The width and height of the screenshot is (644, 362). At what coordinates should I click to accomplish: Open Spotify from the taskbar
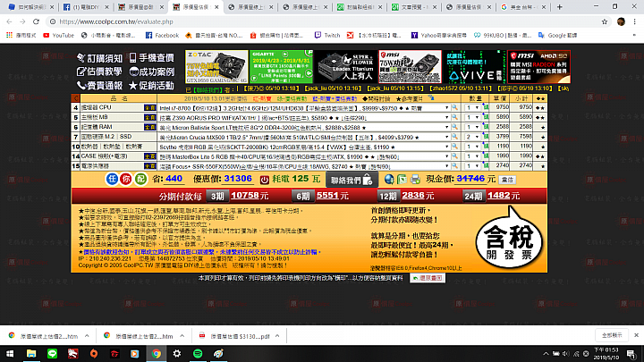pos(198,353)
